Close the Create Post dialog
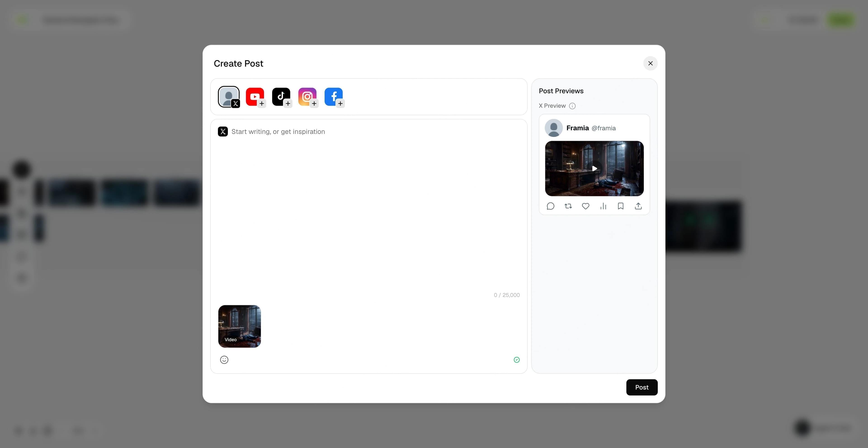The width and height of the screenshot is (868, 448). point(650,63)
